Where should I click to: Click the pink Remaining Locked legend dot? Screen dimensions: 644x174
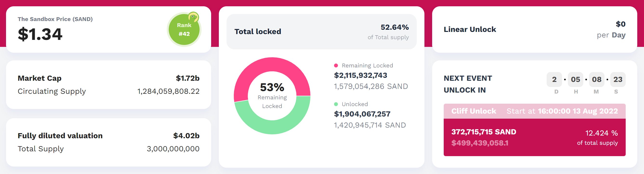point(336,65)
